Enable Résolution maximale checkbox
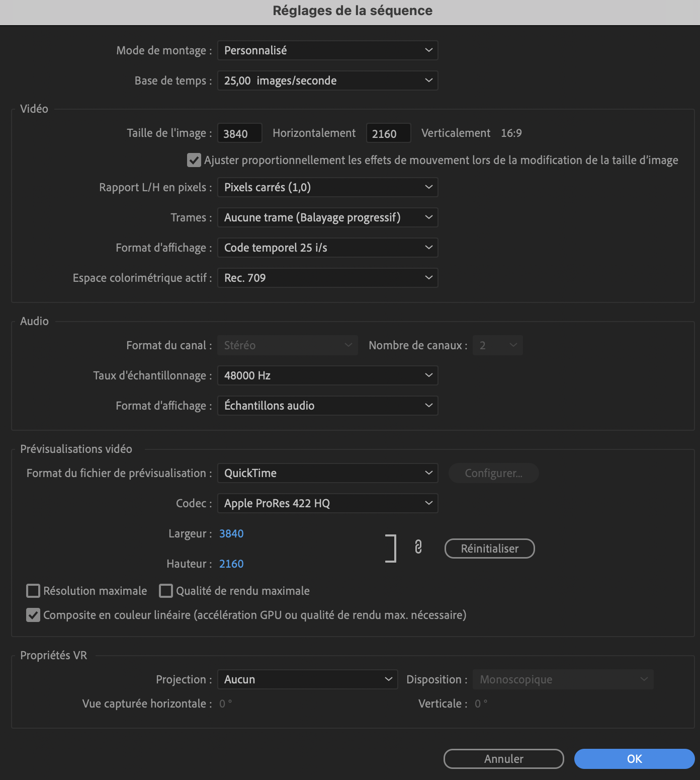The width and height of the screenshot is (700, 780). (x=33, y=591)
